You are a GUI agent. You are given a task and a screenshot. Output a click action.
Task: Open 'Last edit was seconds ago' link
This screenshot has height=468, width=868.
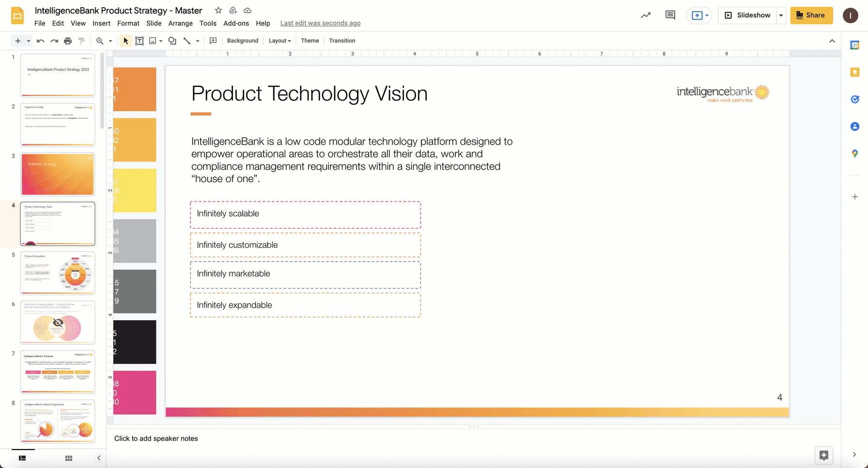point(320,23)
